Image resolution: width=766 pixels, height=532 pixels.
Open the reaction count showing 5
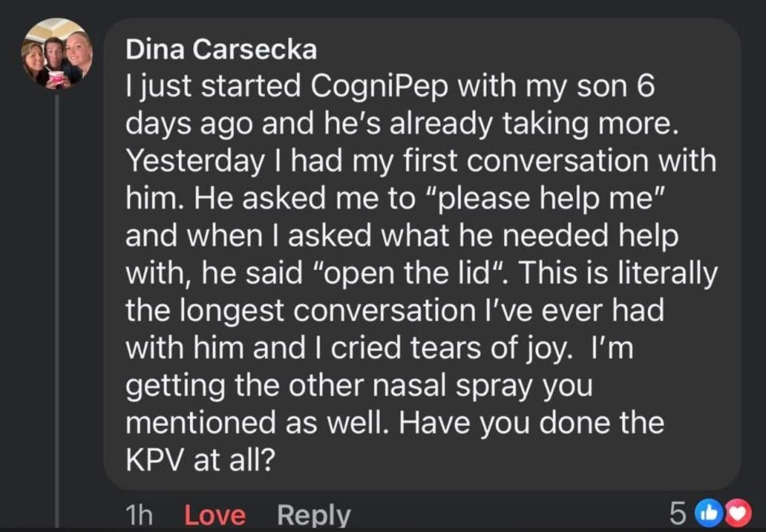pyautogui.click(x=677, y=513)
